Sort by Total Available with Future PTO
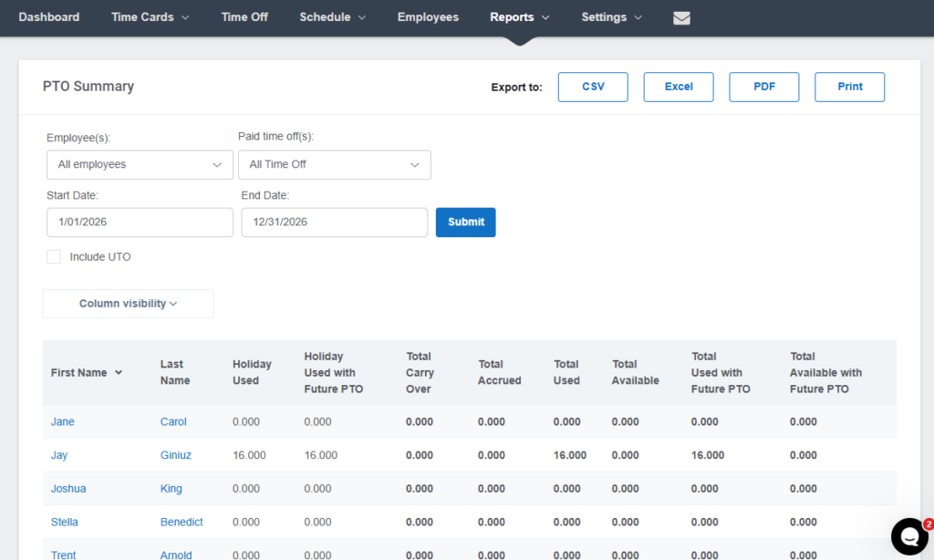The width and height of the screenshot is (934, 560). (x=825, y=372)
